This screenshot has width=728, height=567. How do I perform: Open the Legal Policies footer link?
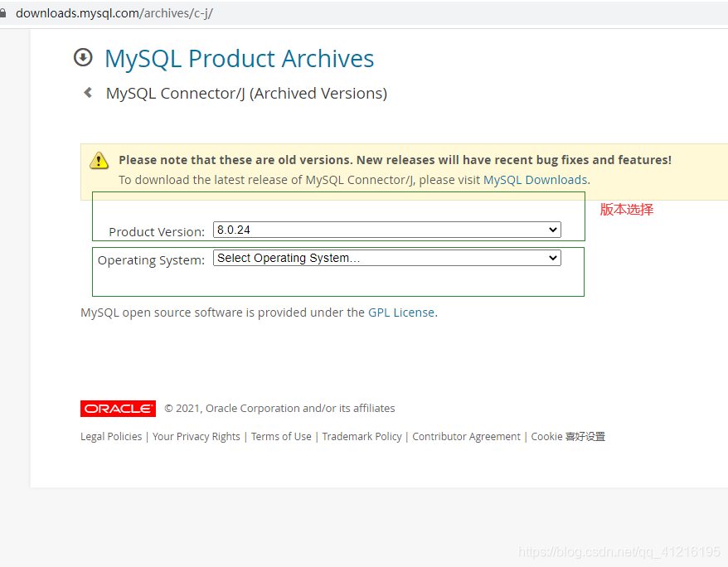(x=111, y=437)
